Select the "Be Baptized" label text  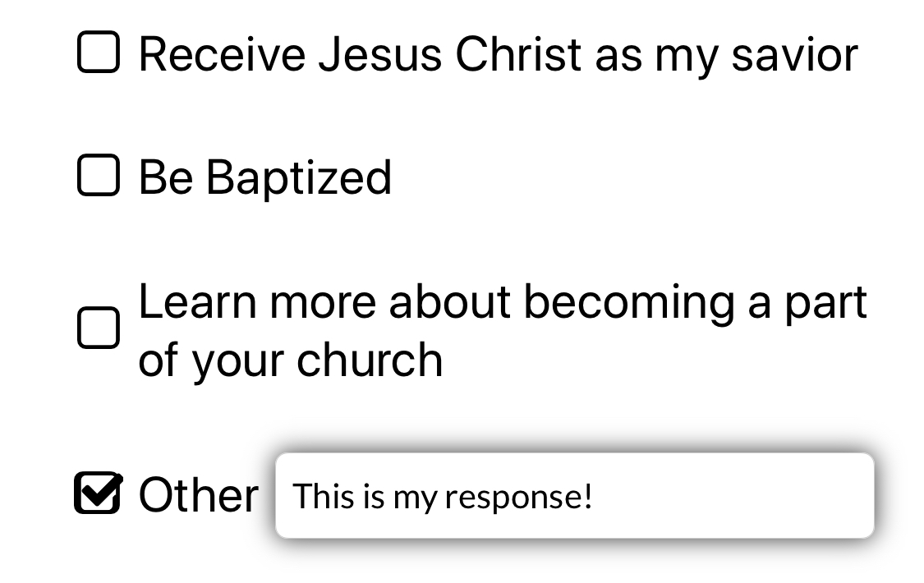(x=264, y=177)
